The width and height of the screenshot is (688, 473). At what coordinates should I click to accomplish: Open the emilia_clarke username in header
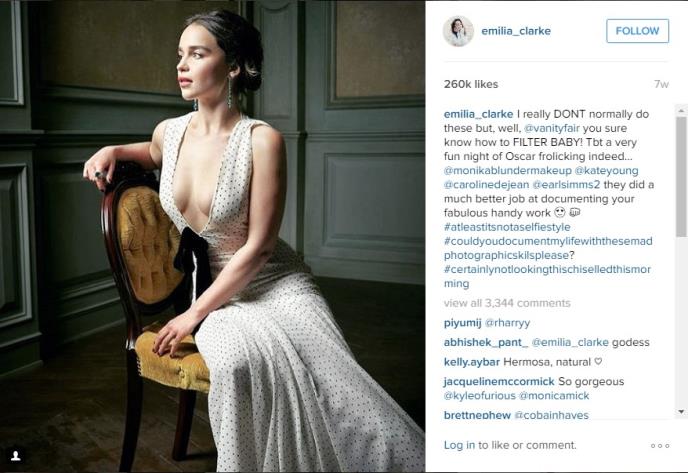[516, 31]
